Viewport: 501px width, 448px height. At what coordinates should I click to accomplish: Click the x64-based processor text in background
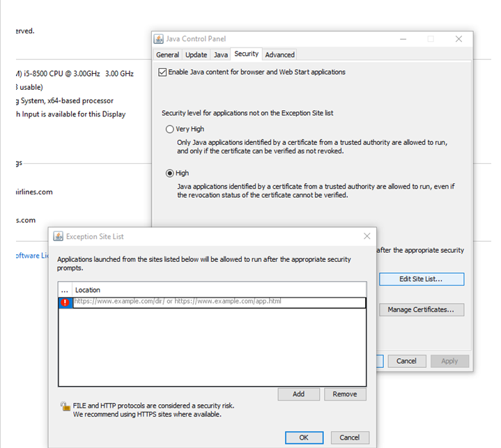pyautogui.click(x=81, y=100)
